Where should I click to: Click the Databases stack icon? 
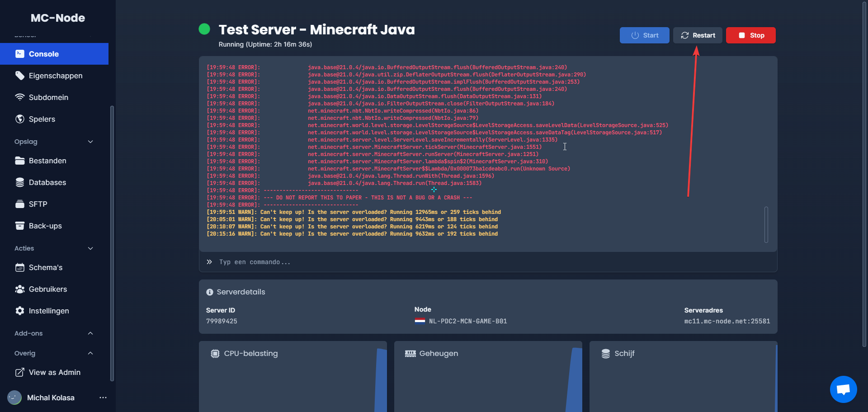click(19, 182)
